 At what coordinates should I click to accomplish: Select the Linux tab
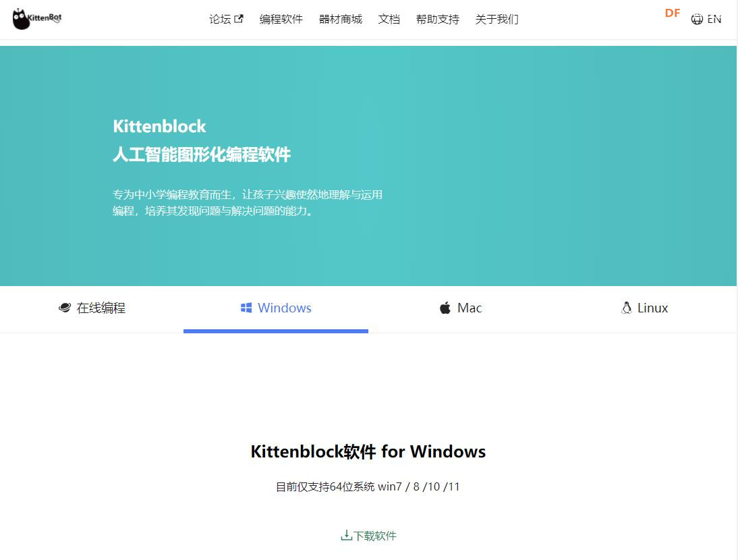644,308
